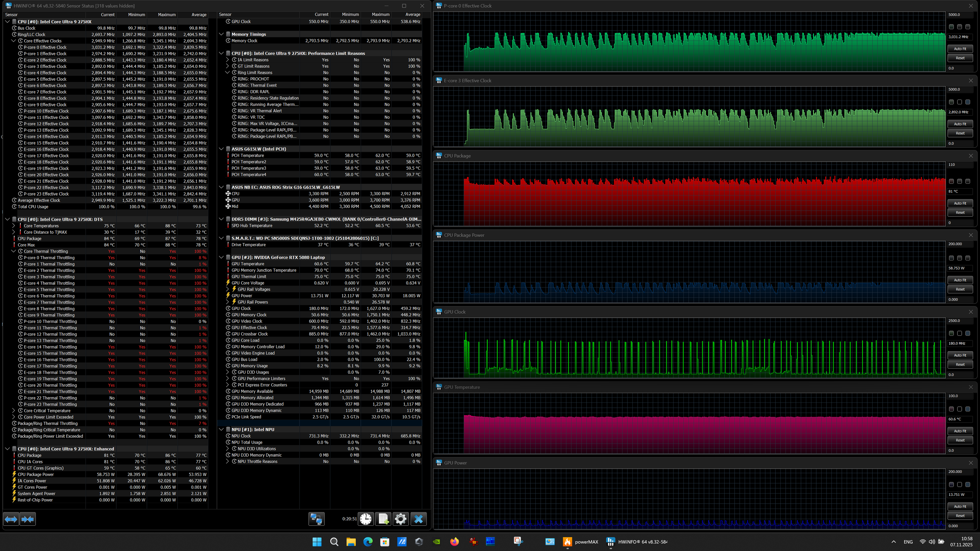
Task: Collapse the Memory Timings sensor group
Action: click(x=221, y=34)
